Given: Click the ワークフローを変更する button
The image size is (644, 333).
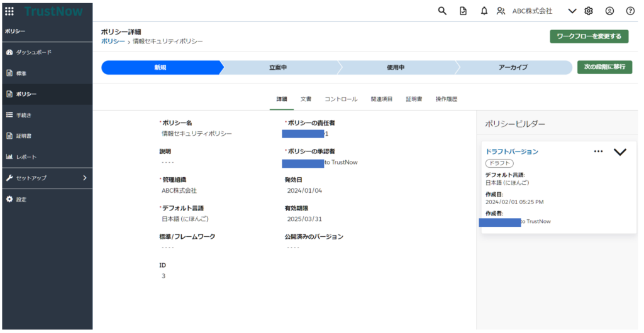Looking at the screenshot, I should coord(589,36).
